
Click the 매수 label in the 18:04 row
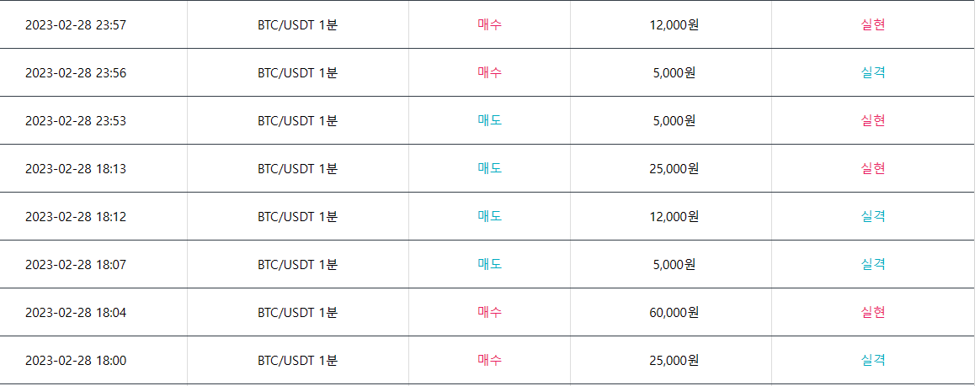(489, 312)
